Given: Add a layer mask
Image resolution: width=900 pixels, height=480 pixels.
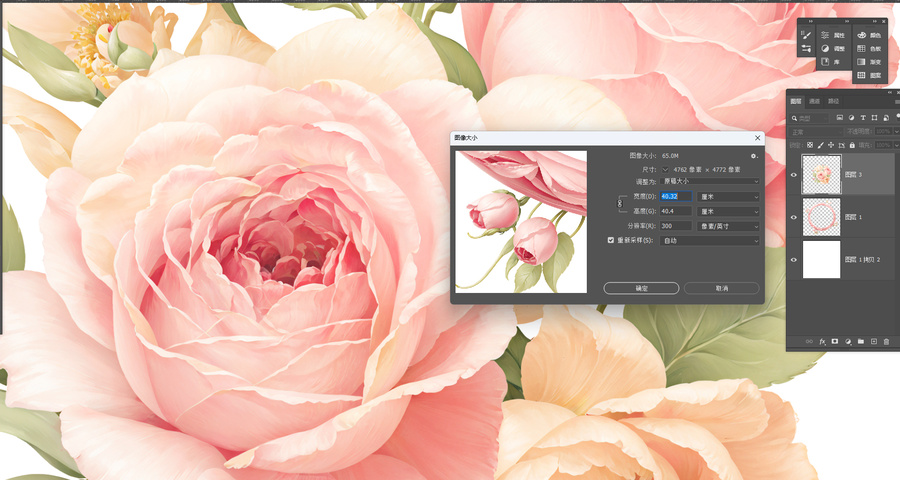Looking at the screenshot, I should pyautogui.click(x=835, y=342).
